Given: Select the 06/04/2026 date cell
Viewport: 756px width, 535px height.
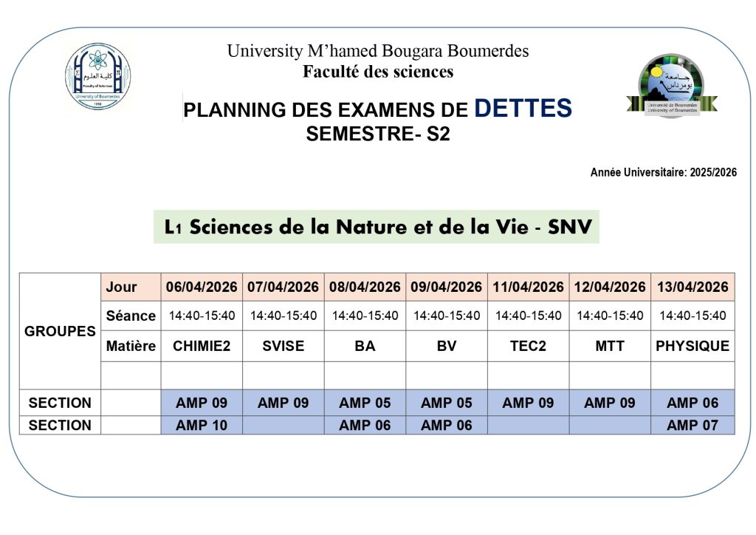Looking at the screenshot, I should [202, 287].
